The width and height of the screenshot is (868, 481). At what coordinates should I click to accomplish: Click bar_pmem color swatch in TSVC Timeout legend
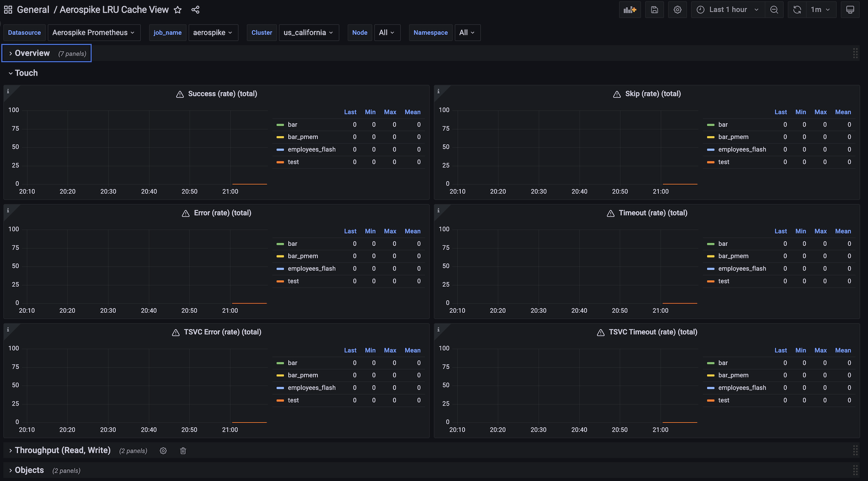[711, 376]
